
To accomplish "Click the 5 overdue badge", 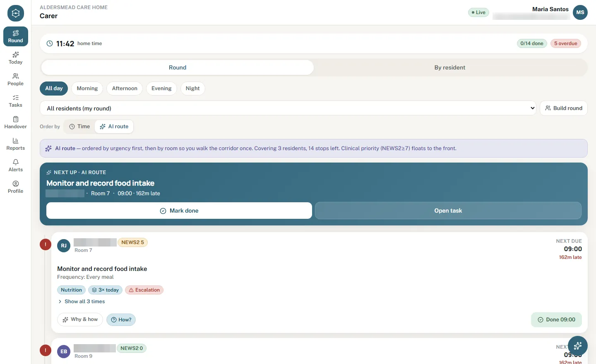I will [x=566, y=43].
